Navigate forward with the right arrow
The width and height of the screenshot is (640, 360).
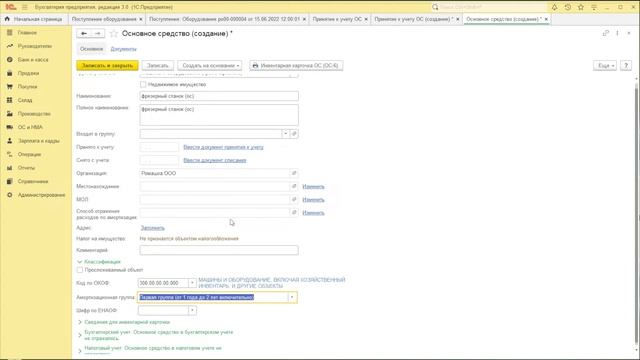(98, 33)
